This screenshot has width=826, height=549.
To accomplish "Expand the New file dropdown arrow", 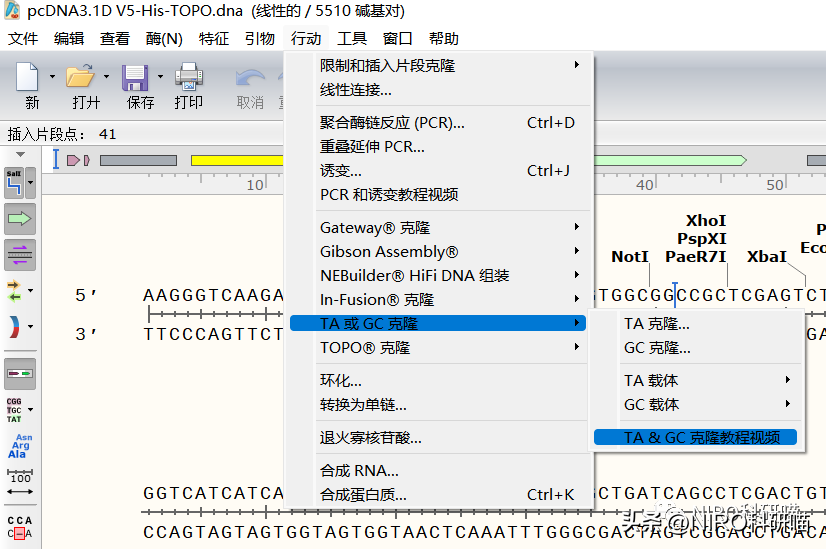I will [51, 77].
